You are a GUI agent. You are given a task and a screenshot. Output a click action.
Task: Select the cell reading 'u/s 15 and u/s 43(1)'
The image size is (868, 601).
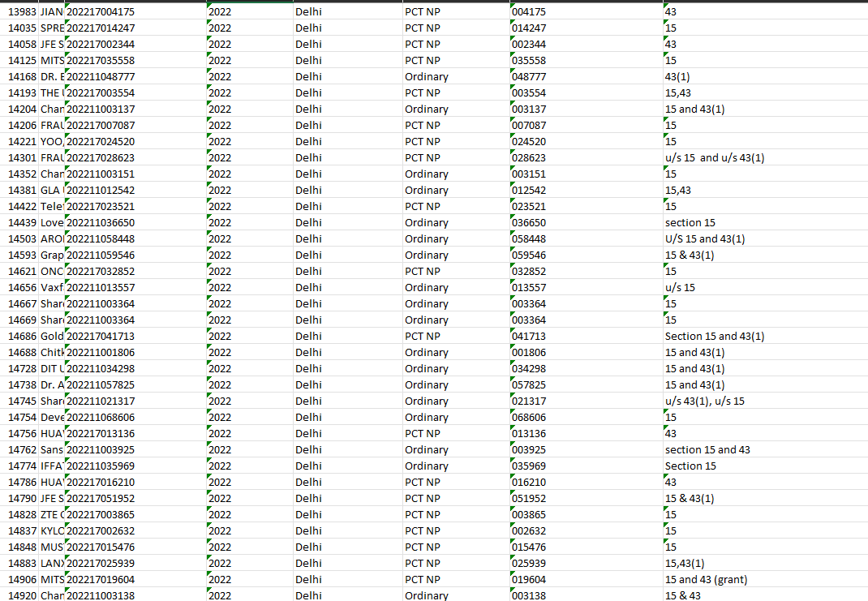pyautogui.click(x=714, y=158)
